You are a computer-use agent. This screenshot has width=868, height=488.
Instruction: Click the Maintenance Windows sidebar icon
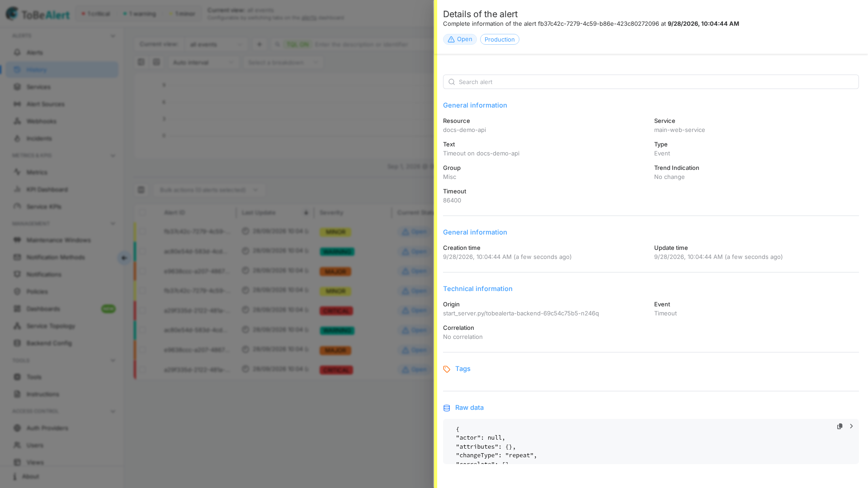[17, 240]
